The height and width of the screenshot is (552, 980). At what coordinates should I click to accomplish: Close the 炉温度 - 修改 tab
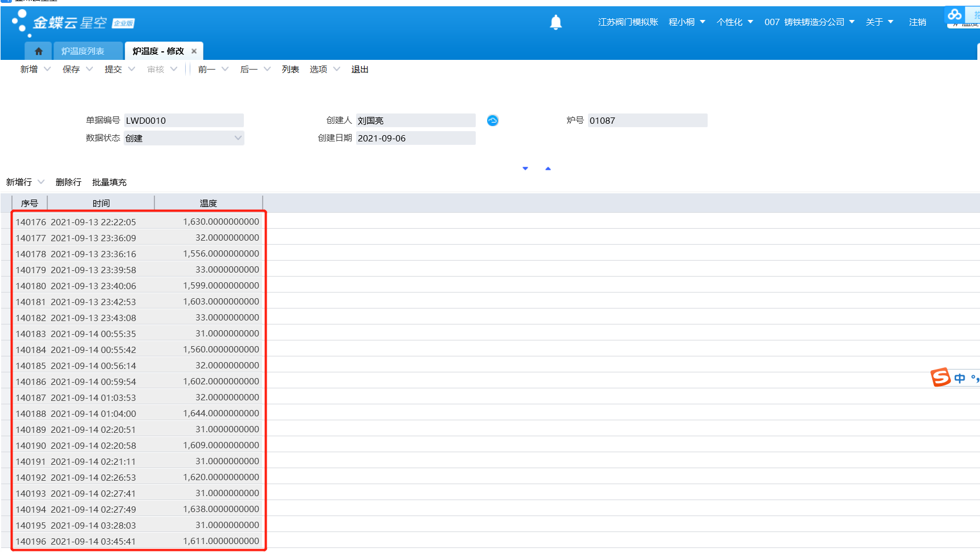pos(194,51)
